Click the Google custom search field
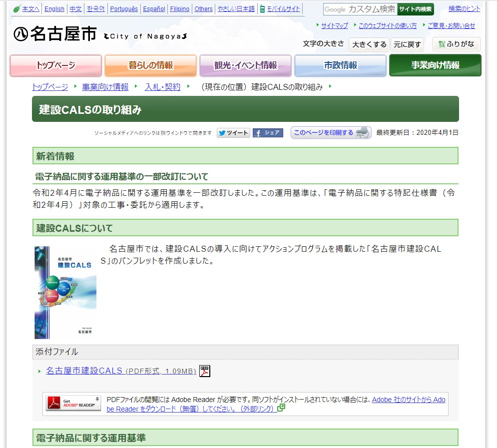The image size is (497, 448). (360, 9)
